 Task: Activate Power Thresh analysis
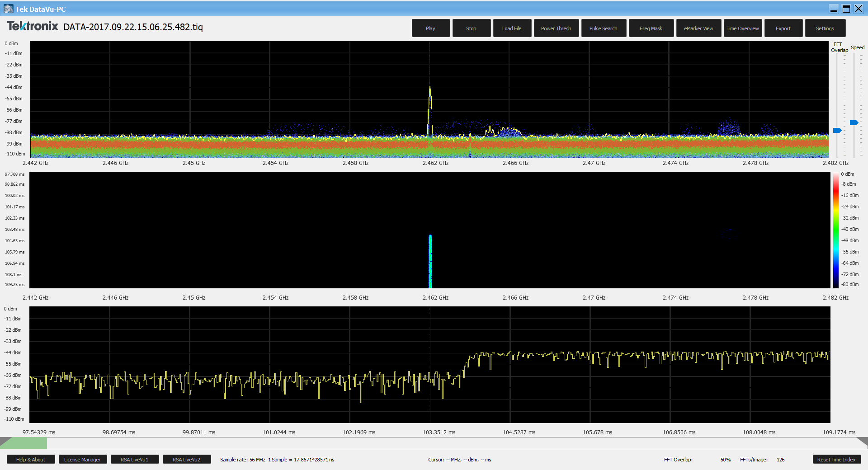click(556, 28)
